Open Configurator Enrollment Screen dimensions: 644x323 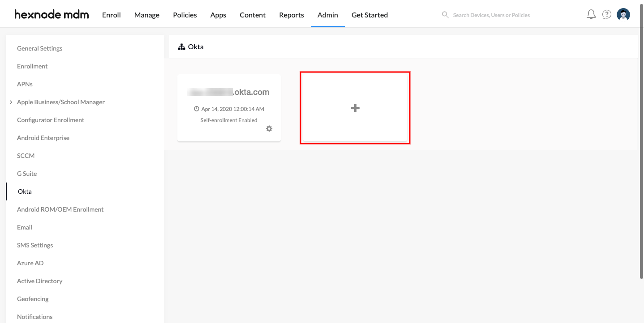click(51, 120)
